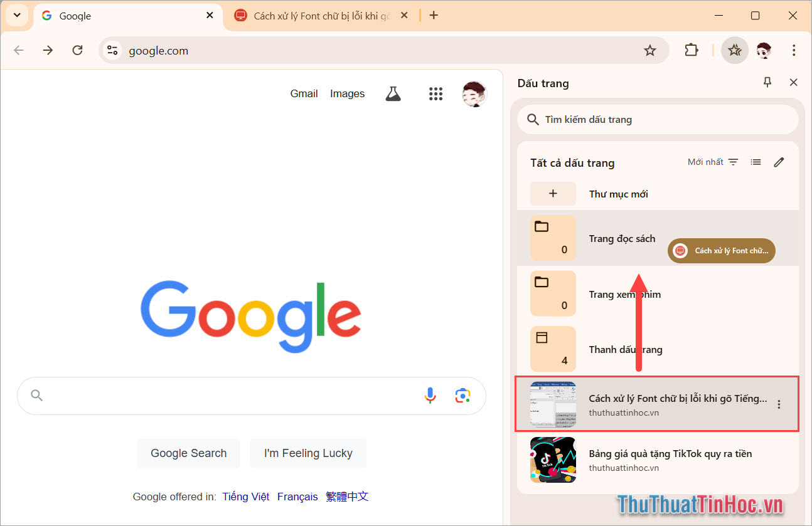Click the bookmark star in the address bar
The width and height of the screenshot is (812, 526).
(x=650, y=50)
